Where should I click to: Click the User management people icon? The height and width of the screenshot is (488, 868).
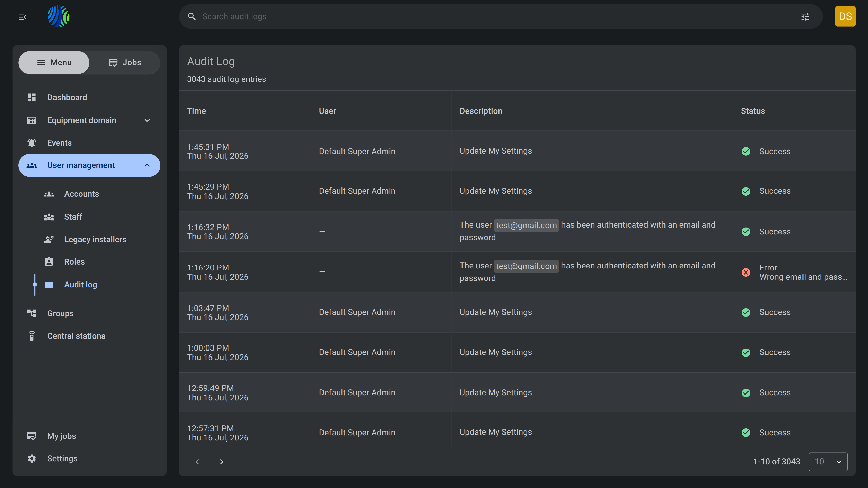32,165
